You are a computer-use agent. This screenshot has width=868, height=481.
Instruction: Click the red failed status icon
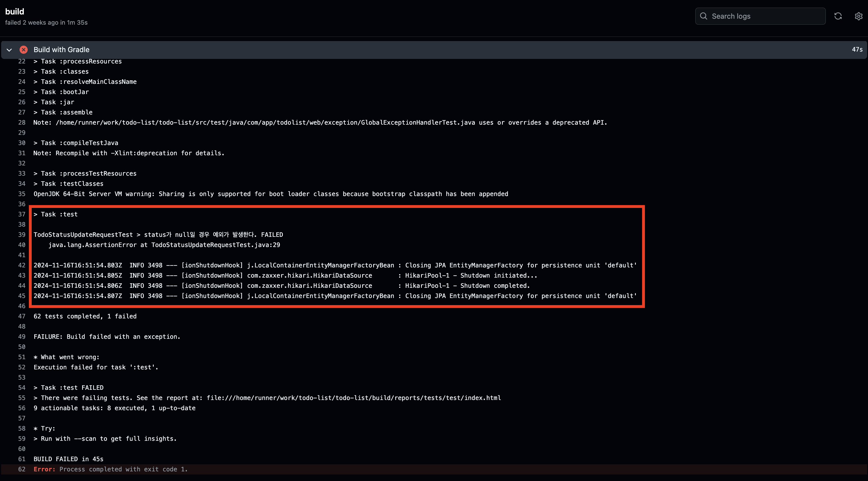(x=23, y=50)
